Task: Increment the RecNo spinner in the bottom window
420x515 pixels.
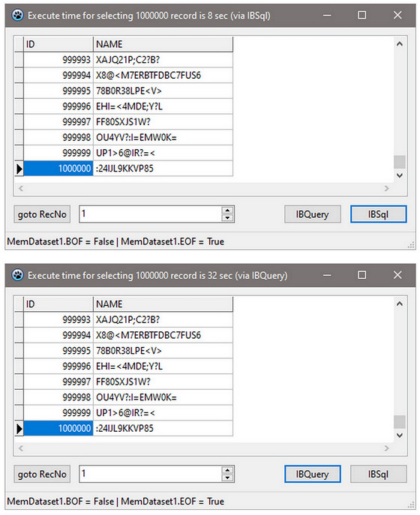Action: (x=227, y=470)
